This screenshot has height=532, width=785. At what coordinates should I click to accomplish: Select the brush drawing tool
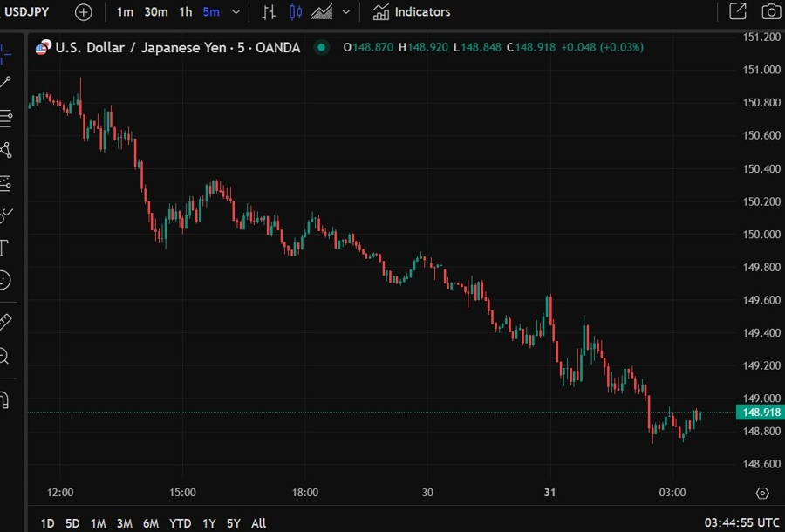(5, 215)
